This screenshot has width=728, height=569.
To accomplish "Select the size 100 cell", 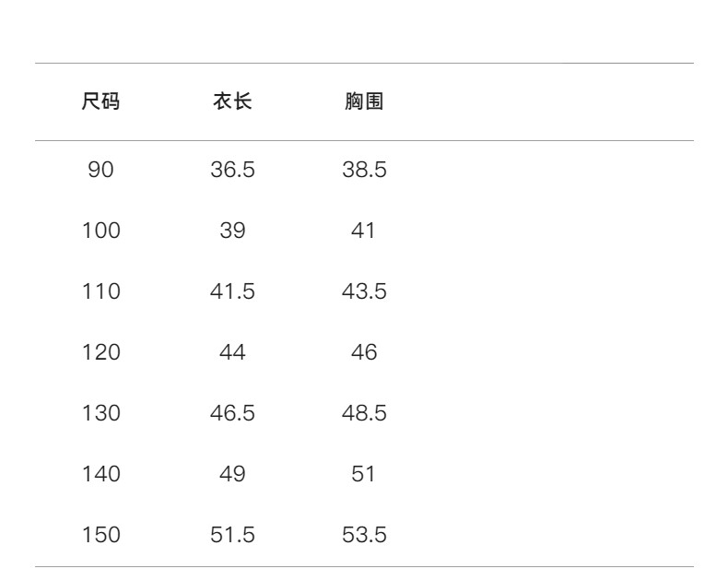I will pyautogui.click(x=101, y=231).
